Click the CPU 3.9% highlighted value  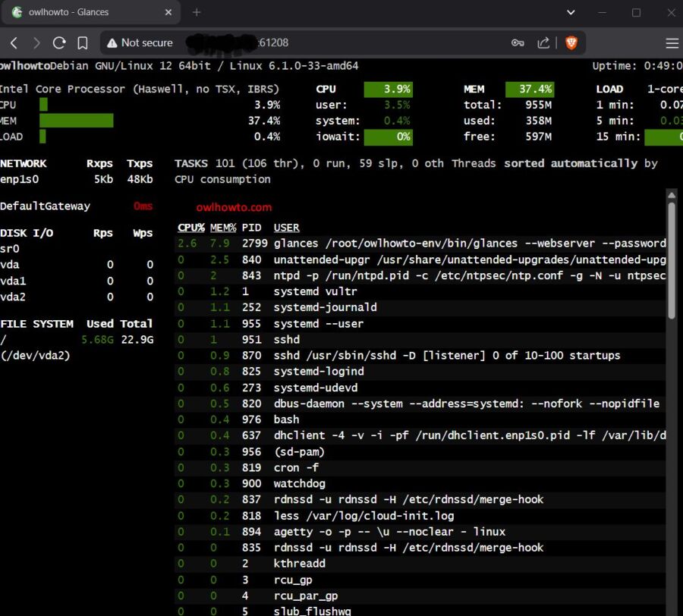point(388,90)
